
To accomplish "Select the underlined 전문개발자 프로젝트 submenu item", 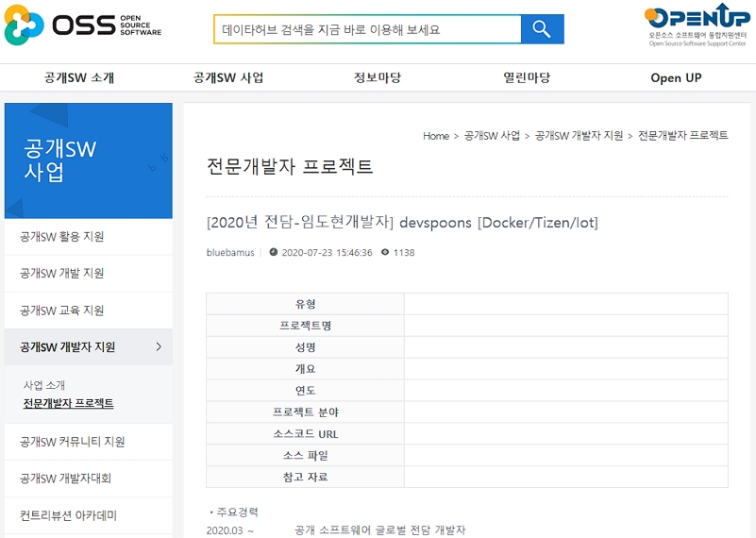I will click(68, 403).
